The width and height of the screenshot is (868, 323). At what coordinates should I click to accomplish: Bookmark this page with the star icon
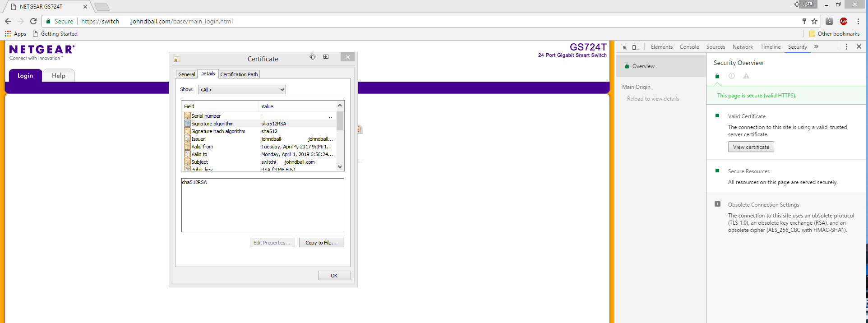tap(814, 21)
